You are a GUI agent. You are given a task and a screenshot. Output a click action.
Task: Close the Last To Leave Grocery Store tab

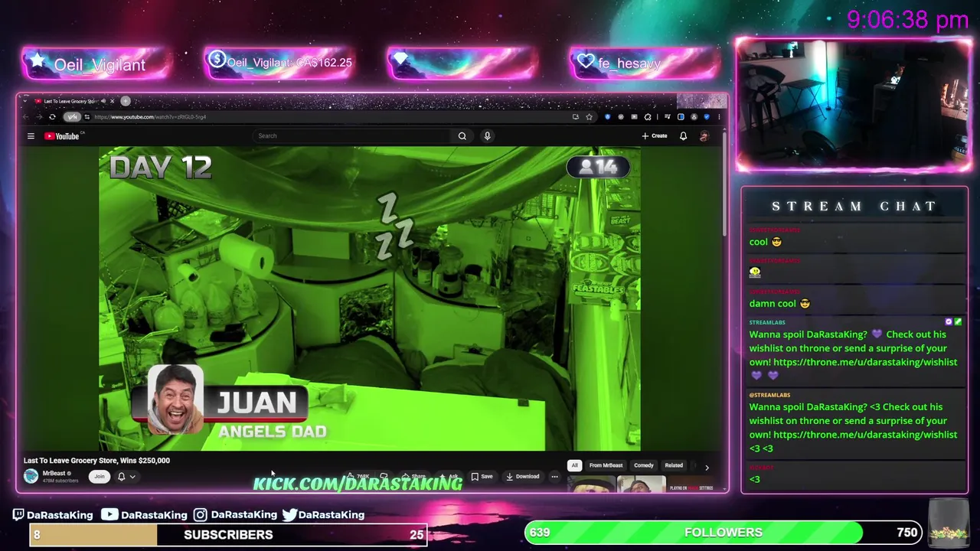tap(112, 101)
